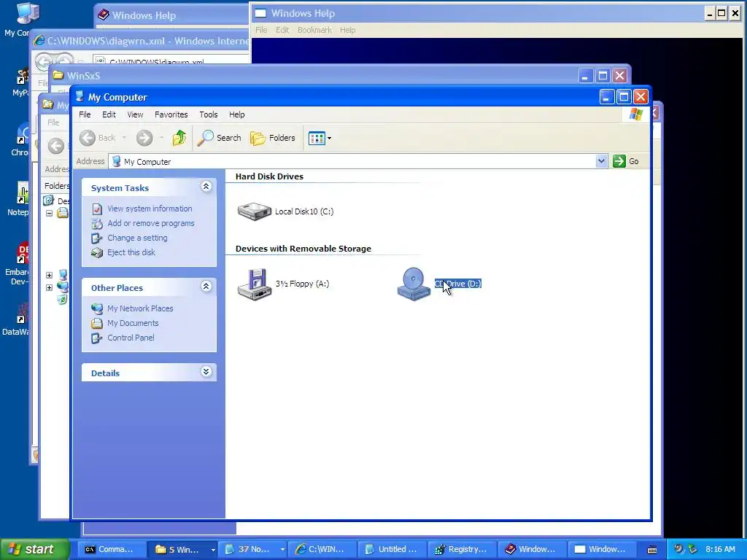Open the Help menu in My Computer

[x=237, y=114]
